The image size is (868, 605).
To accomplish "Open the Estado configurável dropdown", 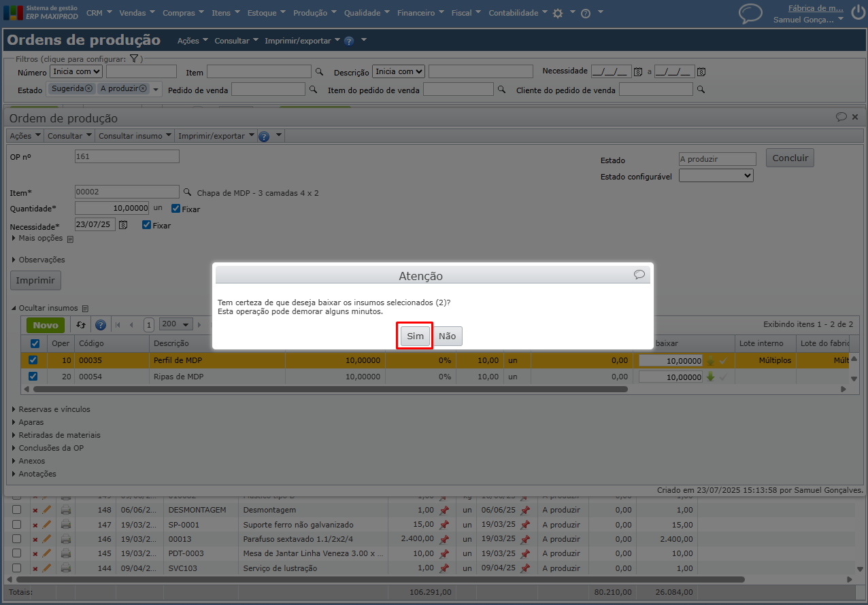I will [x=716, y=176].
